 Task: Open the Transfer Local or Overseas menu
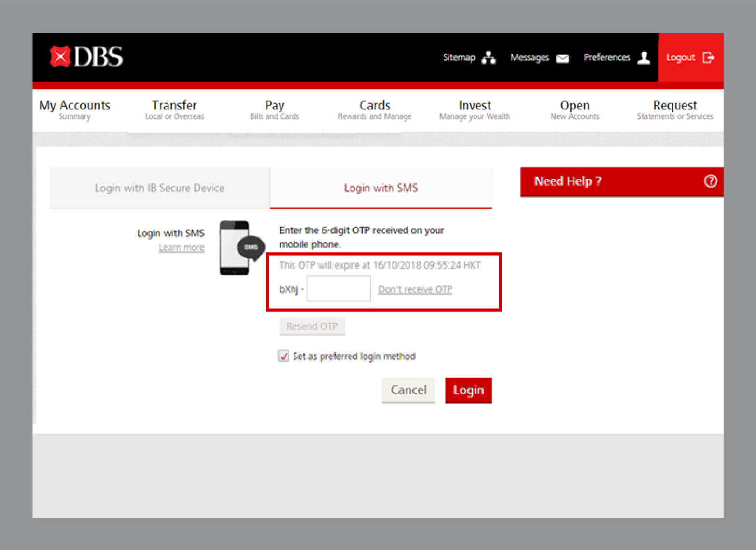(174, 110)
